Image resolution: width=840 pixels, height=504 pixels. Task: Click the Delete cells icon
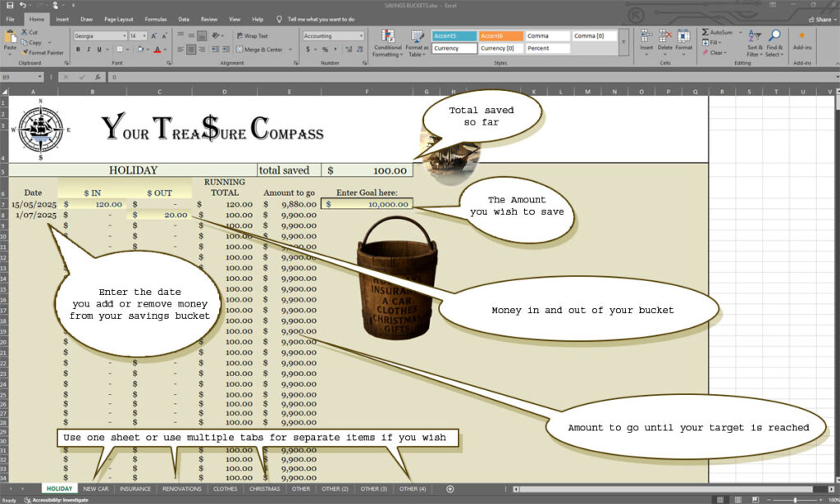[x=665, y=37]
